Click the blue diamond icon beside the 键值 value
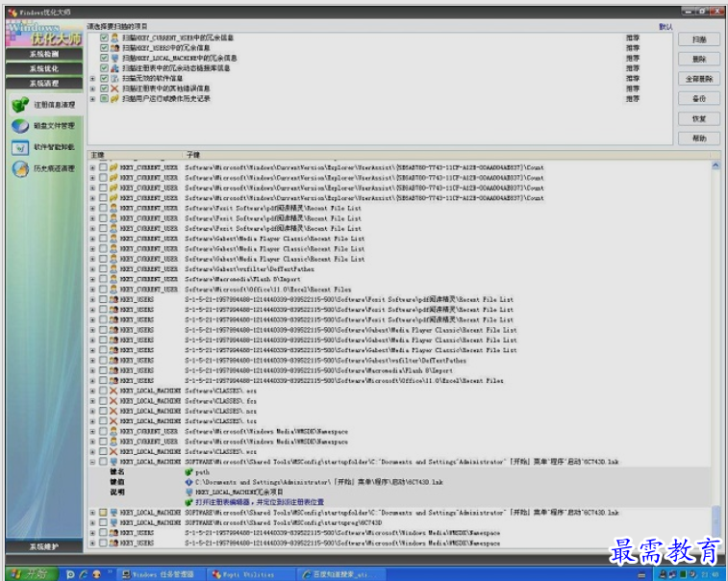The height and width of the screenshot is (581, 728). click(x=188, y=482)
